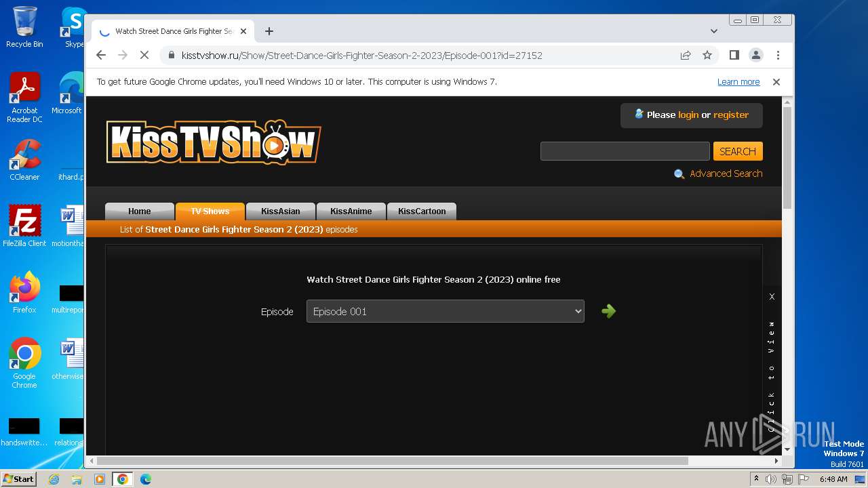The height and width of the screenshot is (488, 868).
Task: Open the Advanced Search link
Action: (726, 174)
